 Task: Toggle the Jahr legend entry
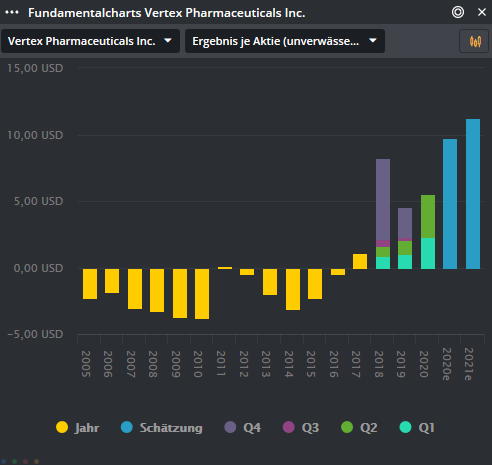(x=77, y=427)
